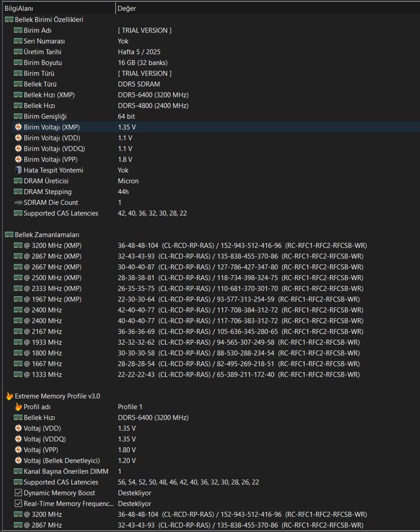Click the value Profile 1
The image size is (420, 532).
[130, 407]
